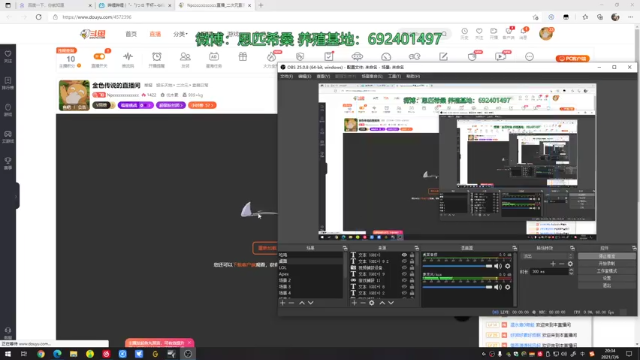Image resolution: width=640 pixels, height=360 pixels.
Task: Mute the microphone audio channel
Action: pyautogui.click(x=498, y=287)
